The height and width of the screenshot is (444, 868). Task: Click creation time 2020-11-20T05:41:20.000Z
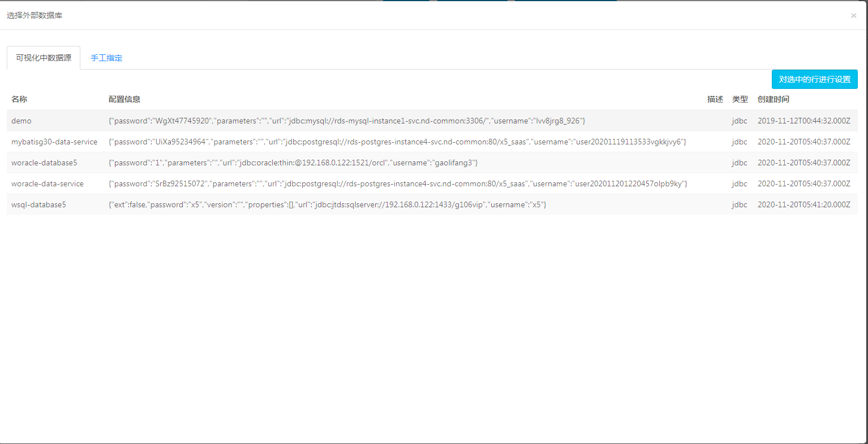click(804, 204)
